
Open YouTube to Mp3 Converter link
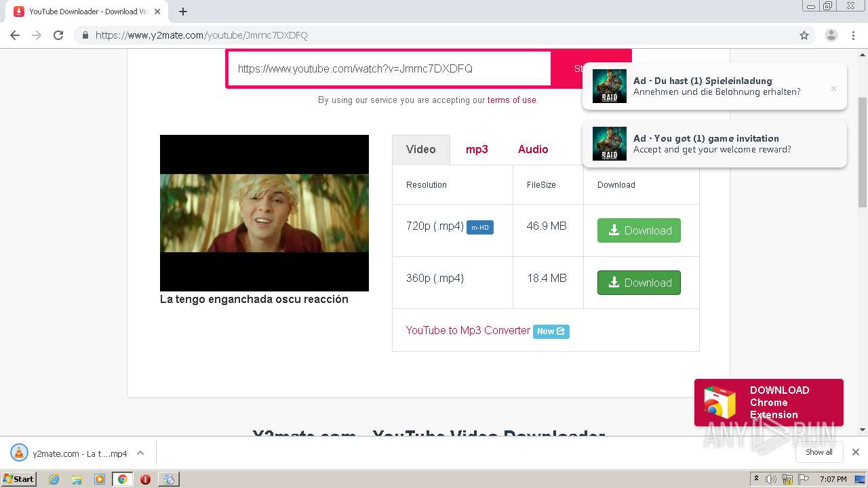pos(468,331)
